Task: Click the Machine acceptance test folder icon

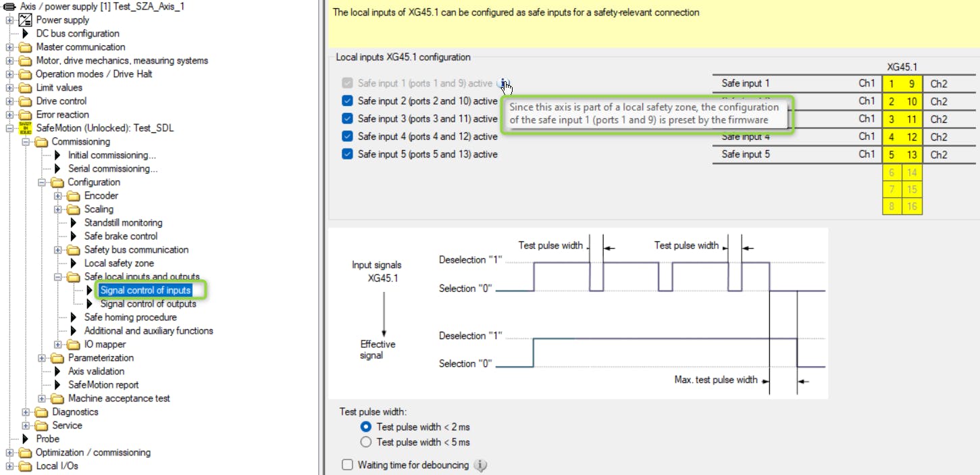Action: tap(58, 399)
